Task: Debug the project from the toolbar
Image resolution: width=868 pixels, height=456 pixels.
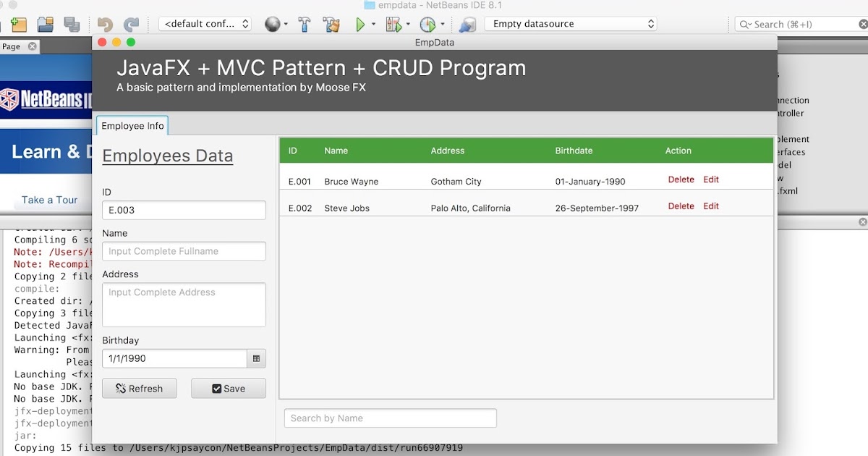Action: 393,24
